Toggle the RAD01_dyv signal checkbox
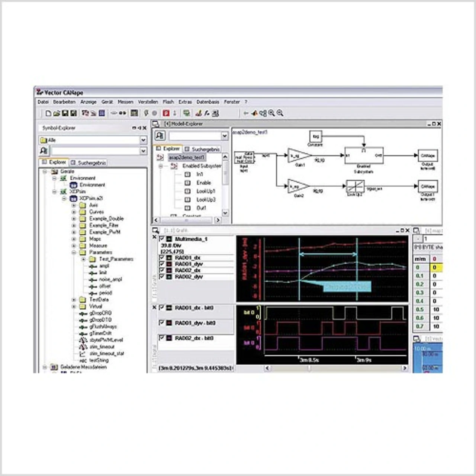Image resolution: width=476 pixels, height=476 pixels. tap(162, 264)
